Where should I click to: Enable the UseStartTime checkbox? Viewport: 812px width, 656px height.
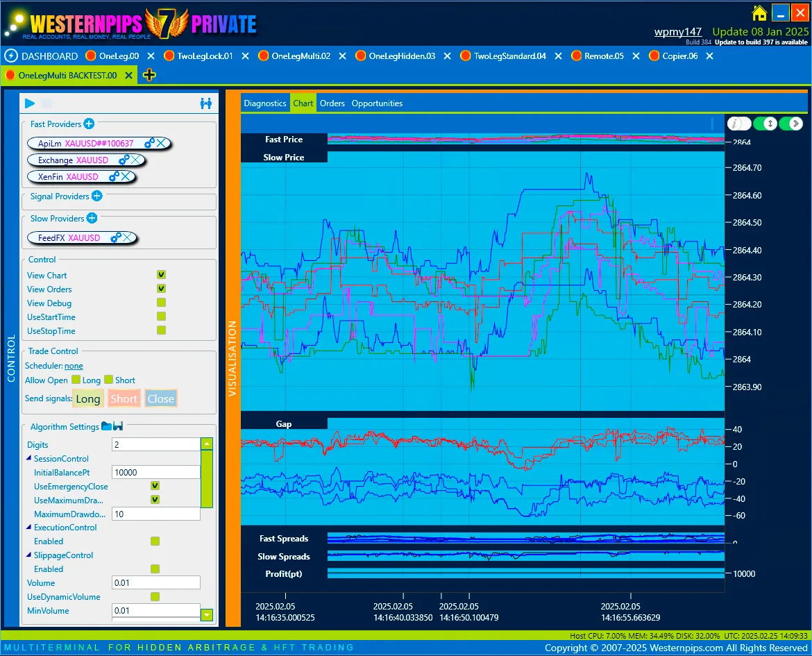[162, 316]
